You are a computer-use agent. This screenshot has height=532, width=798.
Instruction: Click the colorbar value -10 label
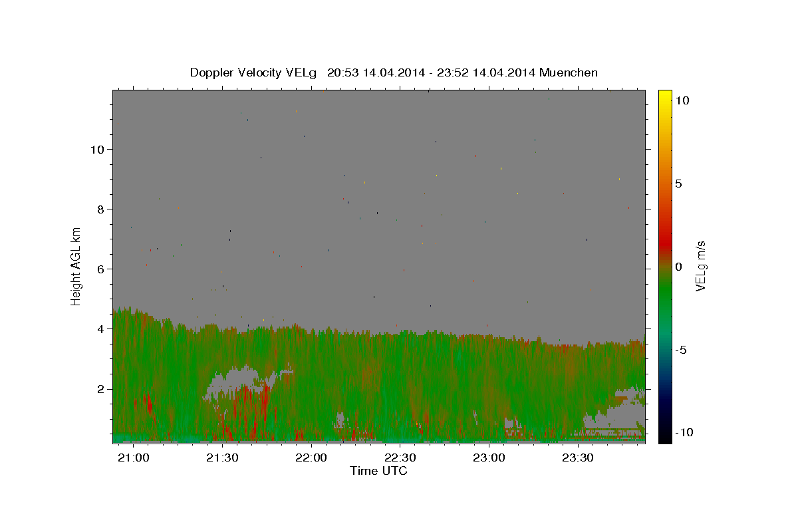(684, 432)
